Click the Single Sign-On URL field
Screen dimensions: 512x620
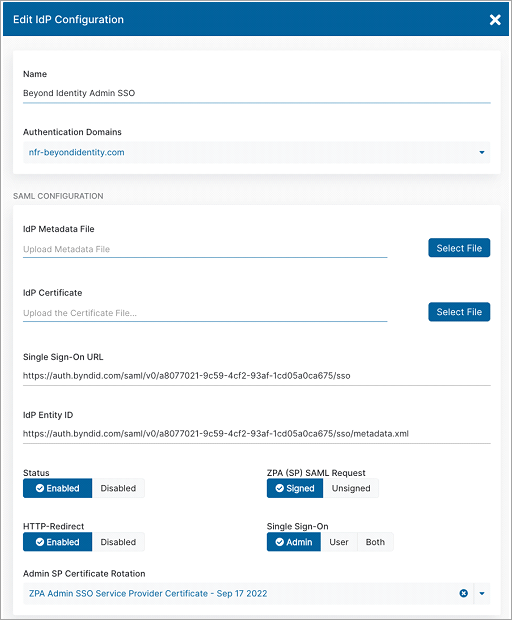pos(257,376)
